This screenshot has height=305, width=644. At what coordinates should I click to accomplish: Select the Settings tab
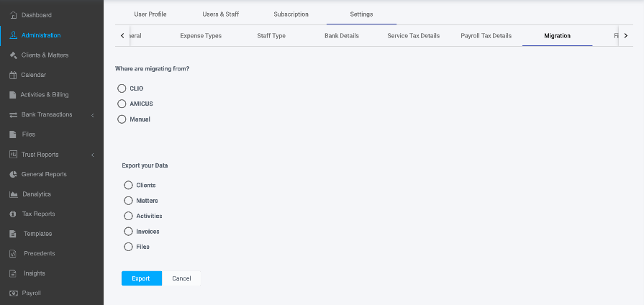click(361, 14)
